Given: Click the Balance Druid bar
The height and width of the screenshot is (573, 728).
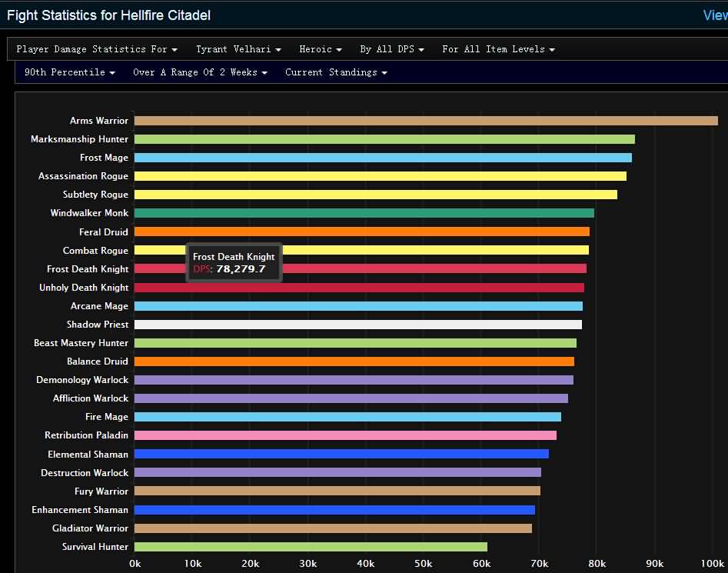Looking at the screenshot, I should 354,361.
